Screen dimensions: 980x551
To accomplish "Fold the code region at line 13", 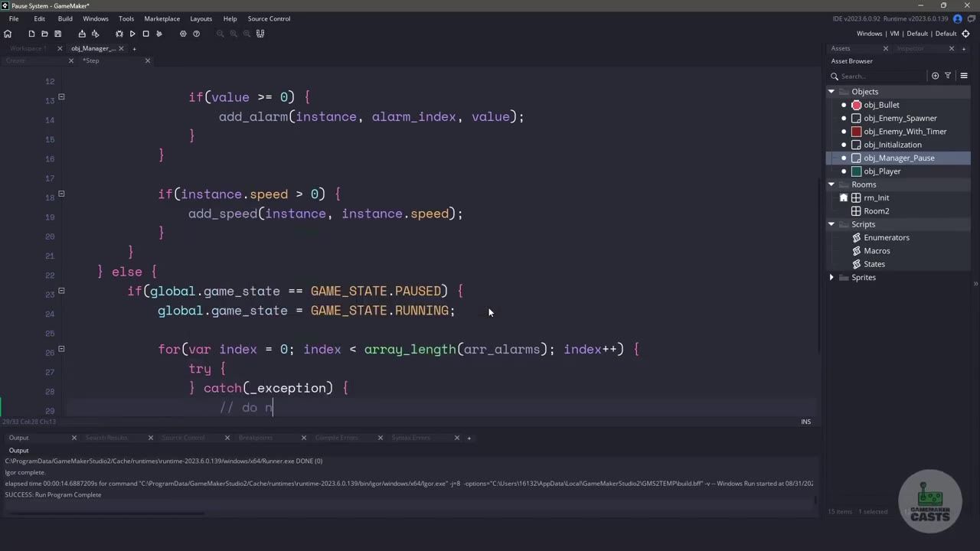I will tap(61, 97).
